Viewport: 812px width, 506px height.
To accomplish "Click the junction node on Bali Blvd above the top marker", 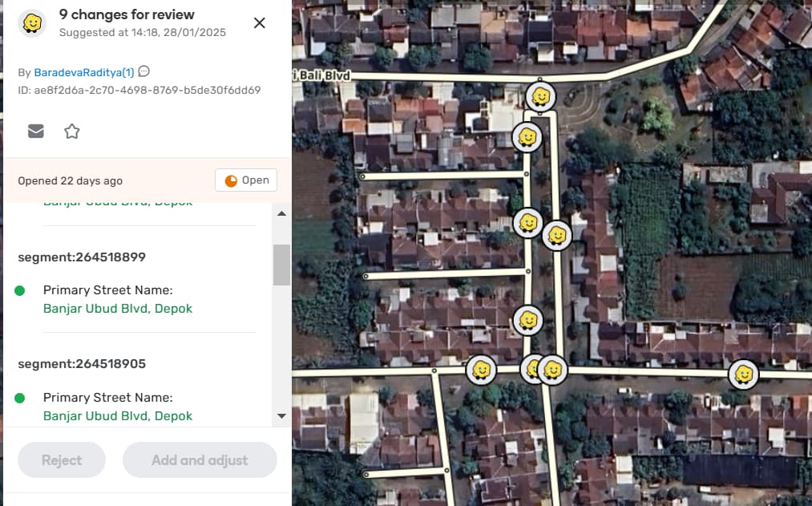I will pyautogui.click(x=539, y=79).
